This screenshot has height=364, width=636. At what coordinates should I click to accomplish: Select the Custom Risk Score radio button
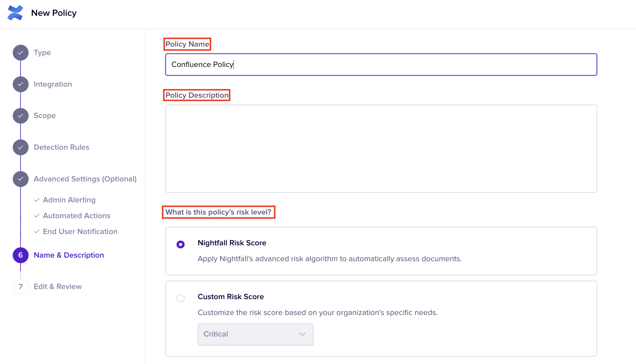coord(180,298)
